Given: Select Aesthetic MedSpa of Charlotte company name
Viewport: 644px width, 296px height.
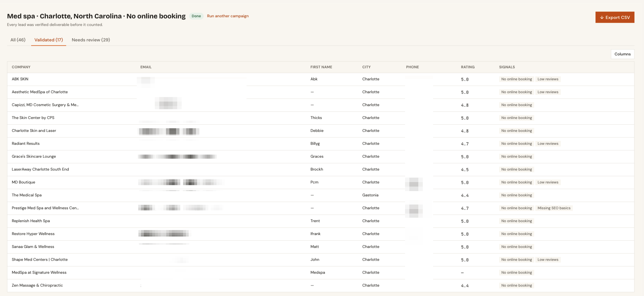Looking at the screenshot, I should coord(40,92).
